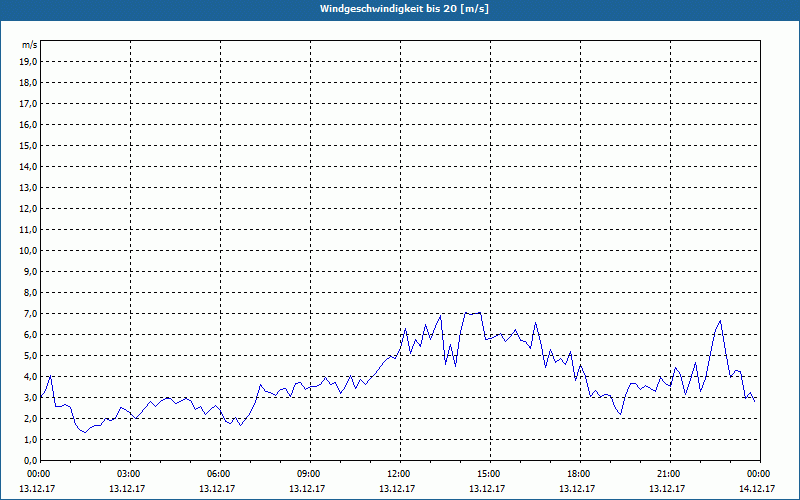Click the "00:00" time label above 13.12.17
Image resolution: width=800 pixels, height=500 pixels.
(38, 474)
